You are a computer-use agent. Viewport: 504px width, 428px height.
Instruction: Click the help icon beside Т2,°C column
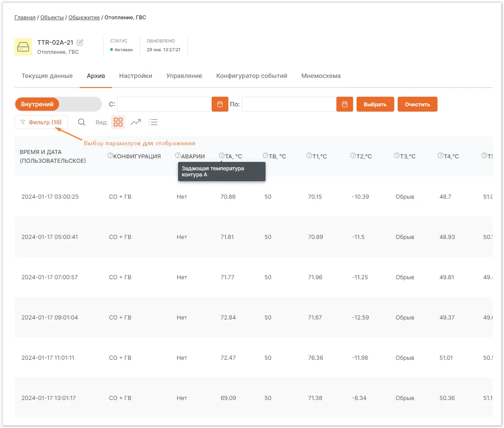point(353,156)
